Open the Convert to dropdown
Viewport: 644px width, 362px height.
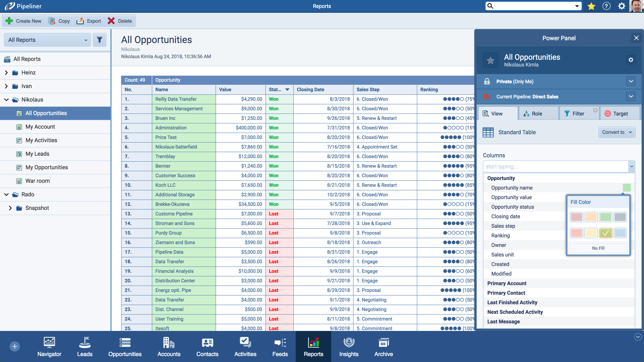tap(617, 132)
